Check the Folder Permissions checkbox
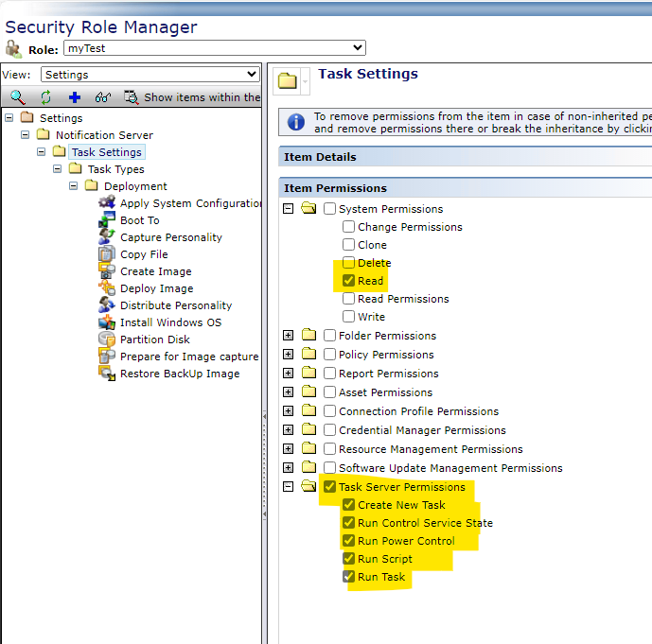This screenshot has height=644, width=652. point(330,336)
